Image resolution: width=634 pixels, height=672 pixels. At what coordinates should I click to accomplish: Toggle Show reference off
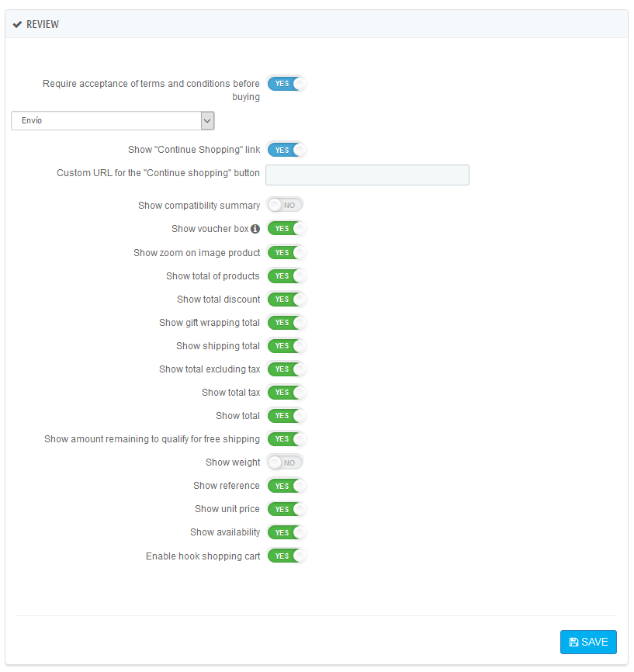tap(286, 486)
